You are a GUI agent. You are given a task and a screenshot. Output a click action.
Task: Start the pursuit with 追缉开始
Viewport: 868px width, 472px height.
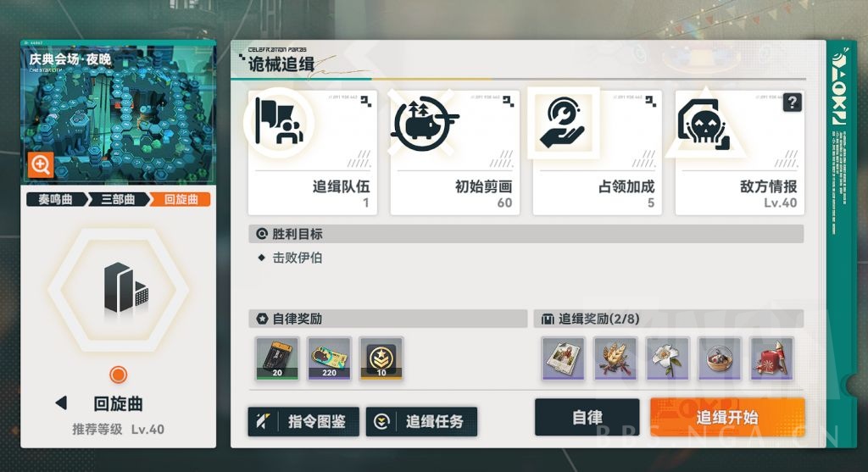pos(727,417)
